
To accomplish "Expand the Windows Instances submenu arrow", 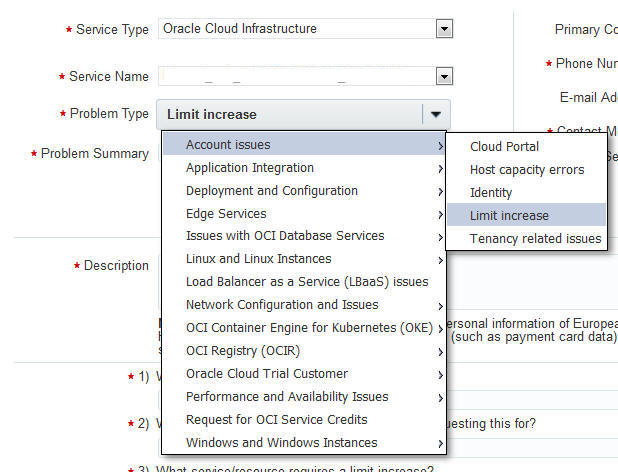I will coord(441,444).
